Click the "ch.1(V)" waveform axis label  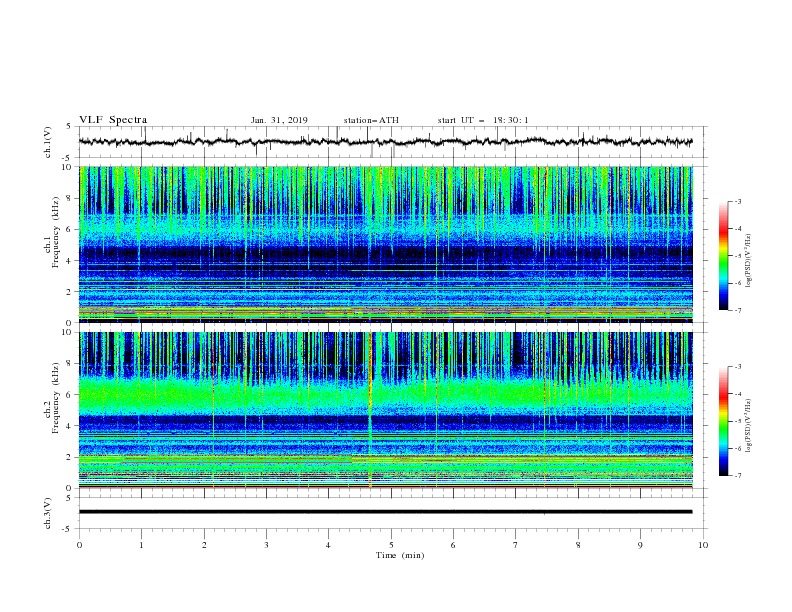tap(48, 142)
